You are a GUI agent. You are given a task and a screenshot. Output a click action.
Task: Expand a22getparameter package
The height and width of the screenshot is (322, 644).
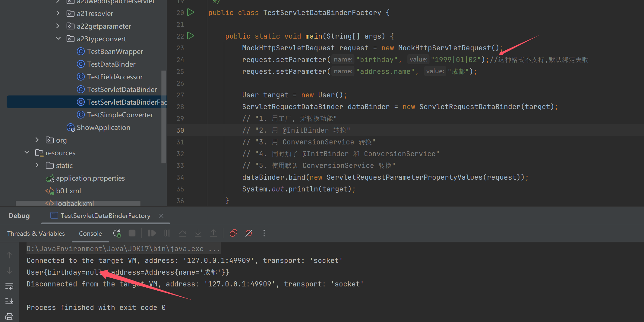[58, 26]
